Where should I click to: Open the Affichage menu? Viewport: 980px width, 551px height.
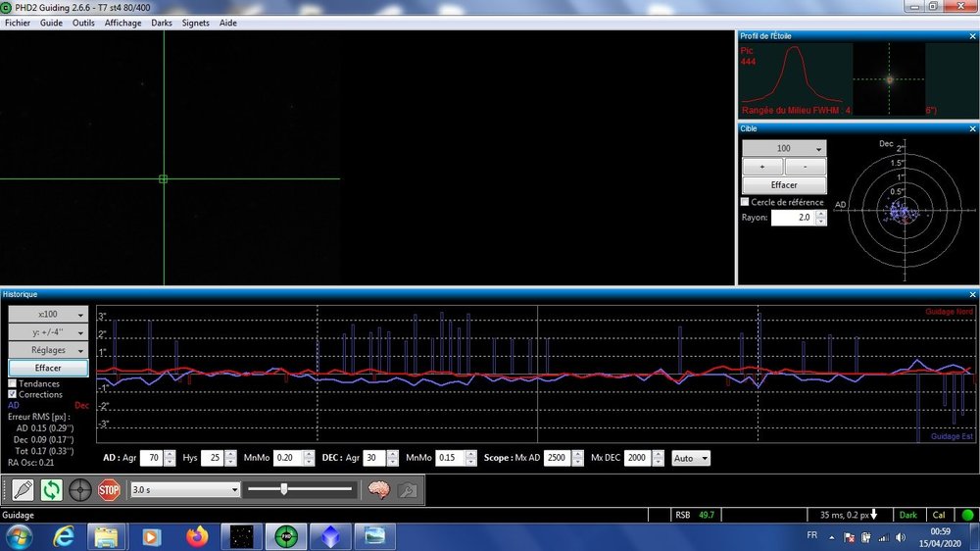[122, 23]
